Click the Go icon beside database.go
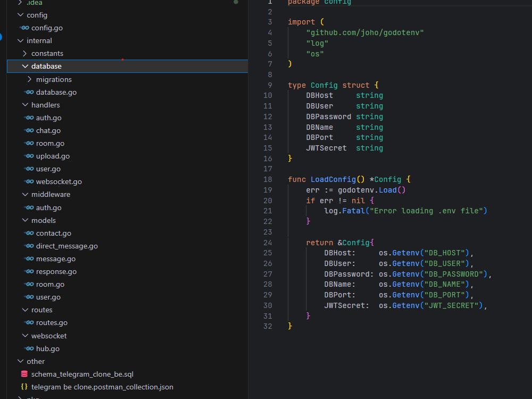532x399 pixels. tap(29, 92)
